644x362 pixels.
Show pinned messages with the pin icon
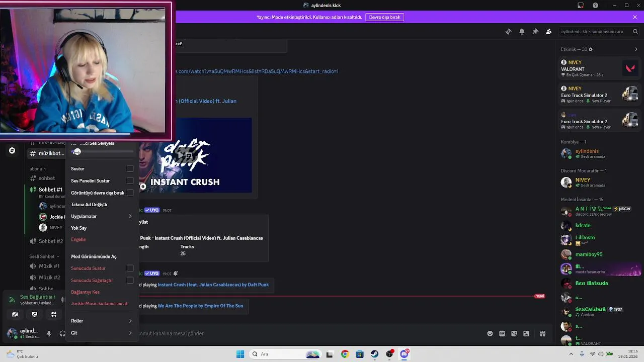pos(535,31)
